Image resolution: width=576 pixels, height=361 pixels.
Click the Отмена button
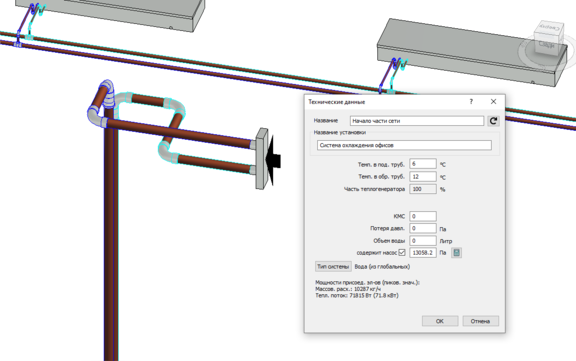(480, 321)
